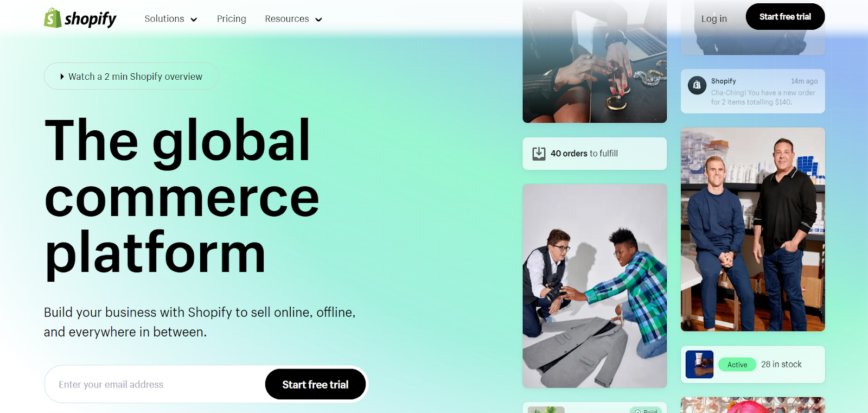The image size is (868, 413).
Task: Click the Paid status badge icon
Action: (x=638, y=411)
